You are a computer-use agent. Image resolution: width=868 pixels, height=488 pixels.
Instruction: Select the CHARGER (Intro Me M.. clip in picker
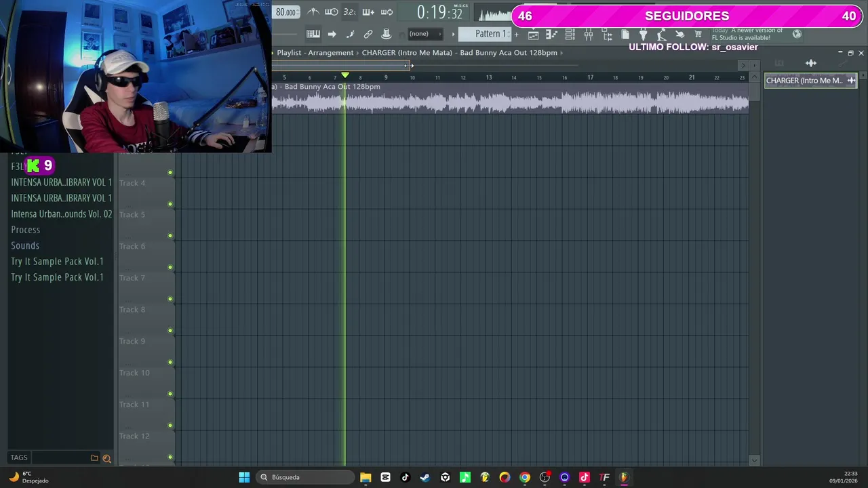810,81
